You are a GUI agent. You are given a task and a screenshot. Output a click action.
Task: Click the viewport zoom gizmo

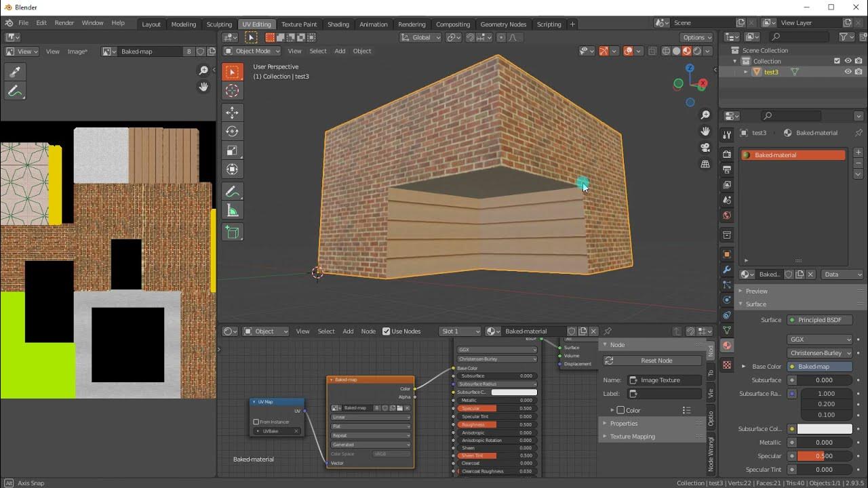[x=705, y=115]
